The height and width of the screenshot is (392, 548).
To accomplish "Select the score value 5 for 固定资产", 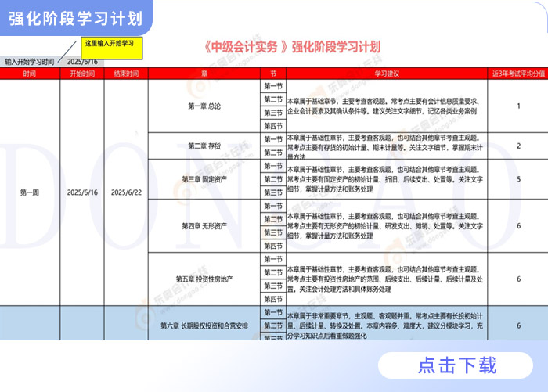I will 518,179.
